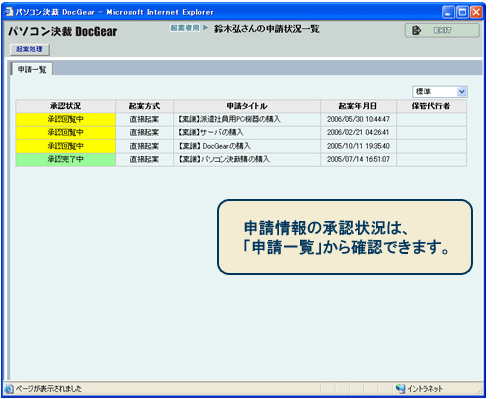Click 直接起案 in the パソコン決裁 row
This screenshot has width=501, height=399.
pyautogui.click(x=144, y=159)
